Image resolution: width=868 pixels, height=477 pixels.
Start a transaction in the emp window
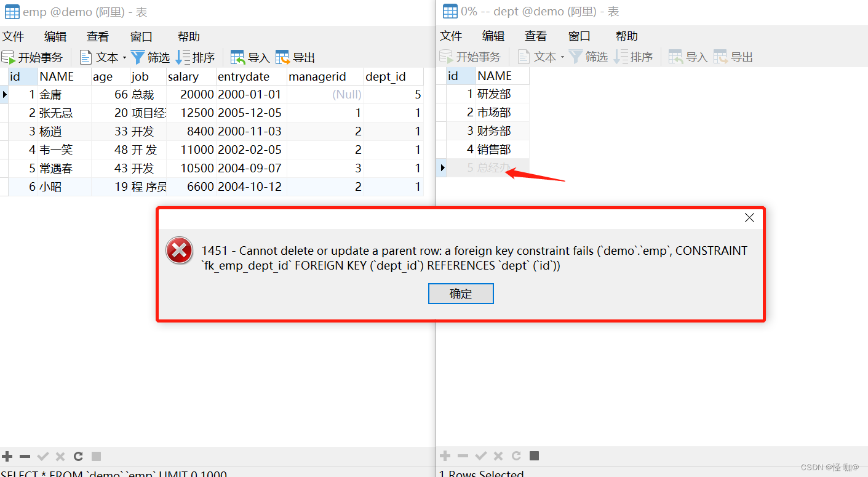tap(33, 57)
